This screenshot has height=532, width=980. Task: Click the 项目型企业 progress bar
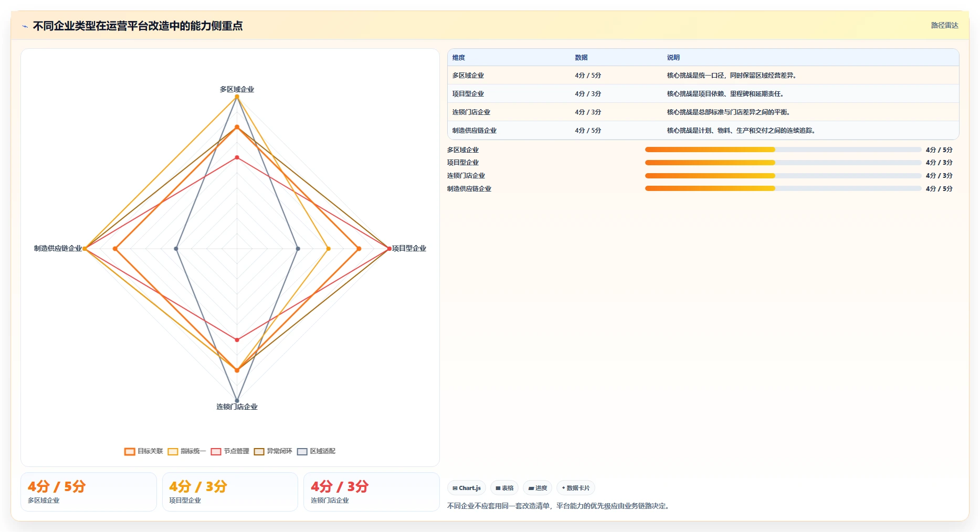[783, 163]
